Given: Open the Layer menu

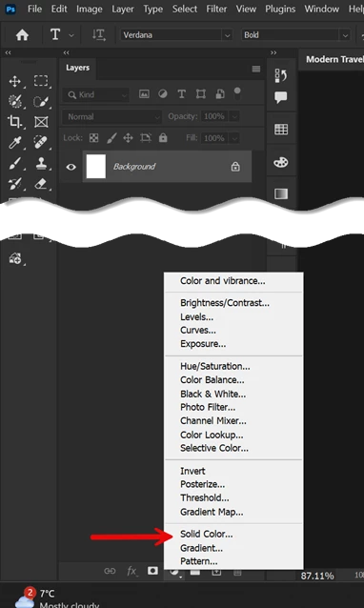Looking at the screenshot, I should pyautogui.click(x=123, y=9).
